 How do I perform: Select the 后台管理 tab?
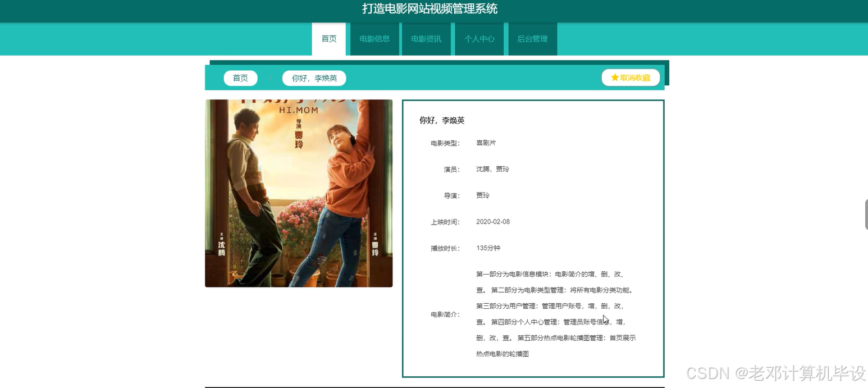[x=532, y=39]
